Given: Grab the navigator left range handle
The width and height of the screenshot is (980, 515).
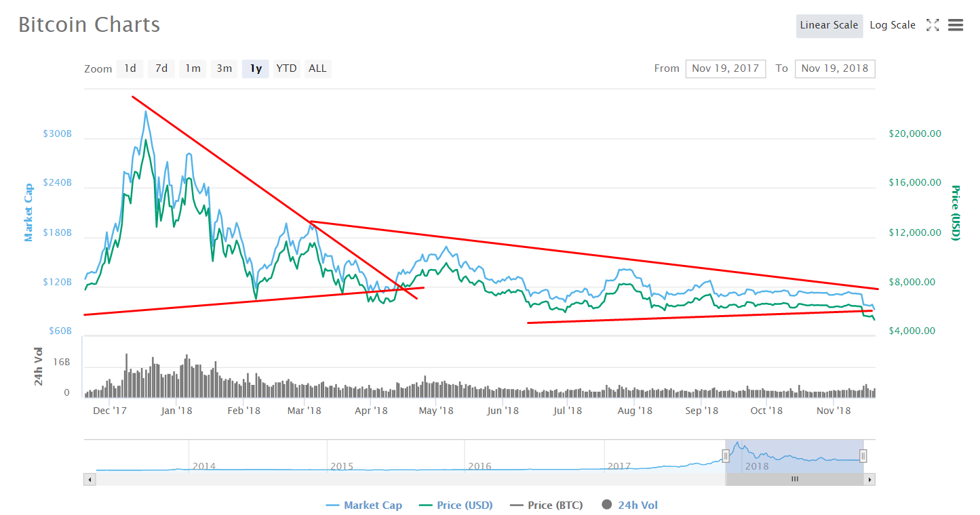Looking at the screenshot, I should coord(726,456).
